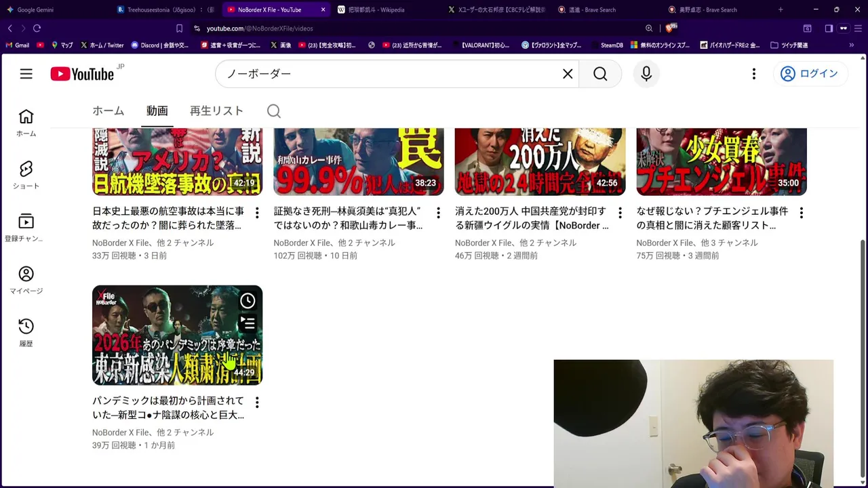Open the options menu for 消えた200万人 video
This screenshot has width=868, height=488.
[x=620, y=213]
